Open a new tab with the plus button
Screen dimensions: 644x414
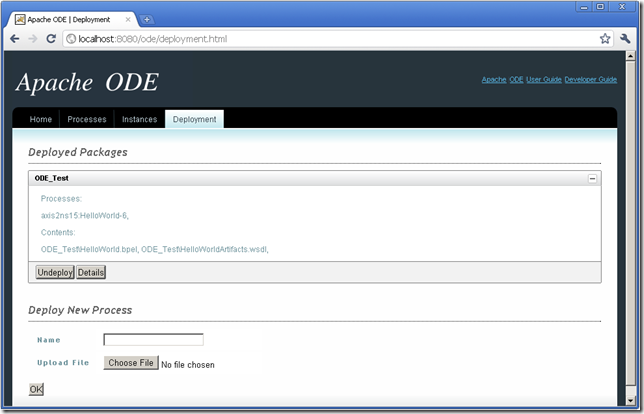146,19
